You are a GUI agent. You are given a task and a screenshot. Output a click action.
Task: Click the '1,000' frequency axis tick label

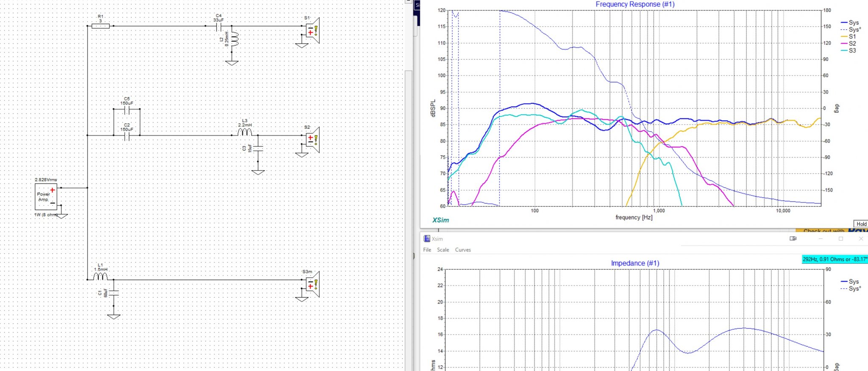659,210
